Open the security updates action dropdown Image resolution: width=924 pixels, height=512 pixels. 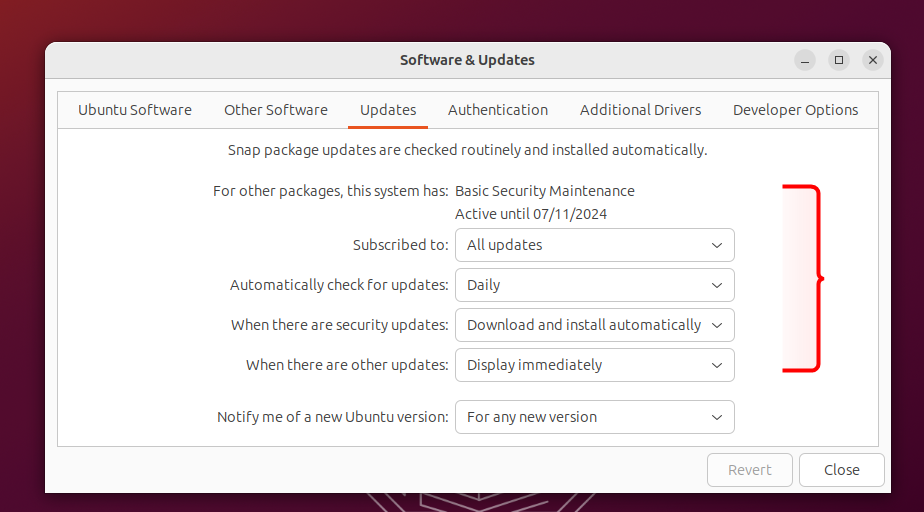[x=594, y=325]
